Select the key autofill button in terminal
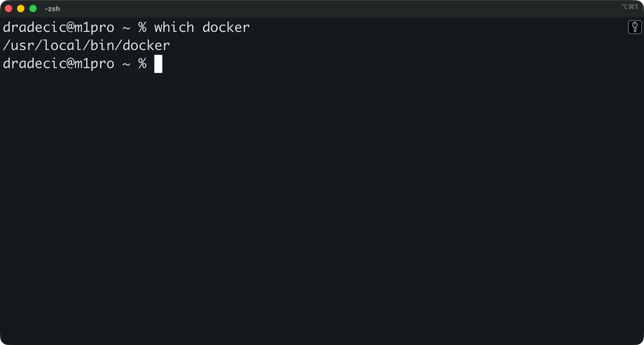644x345 pixels. [635, 27]
